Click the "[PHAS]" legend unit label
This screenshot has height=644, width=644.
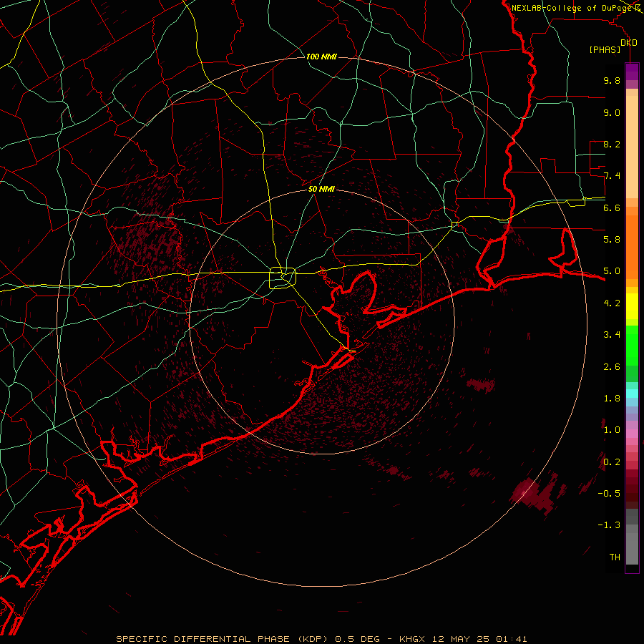coord(605,50)
